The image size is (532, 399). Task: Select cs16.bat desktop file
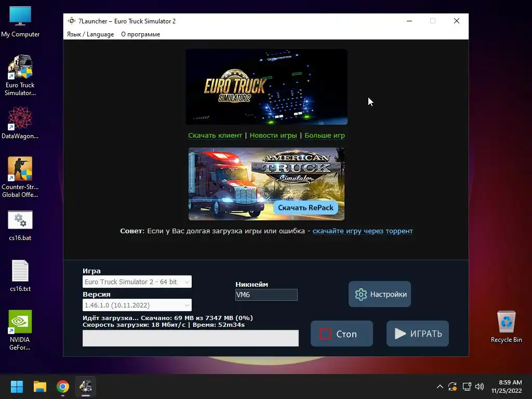(x=20, y=225)
